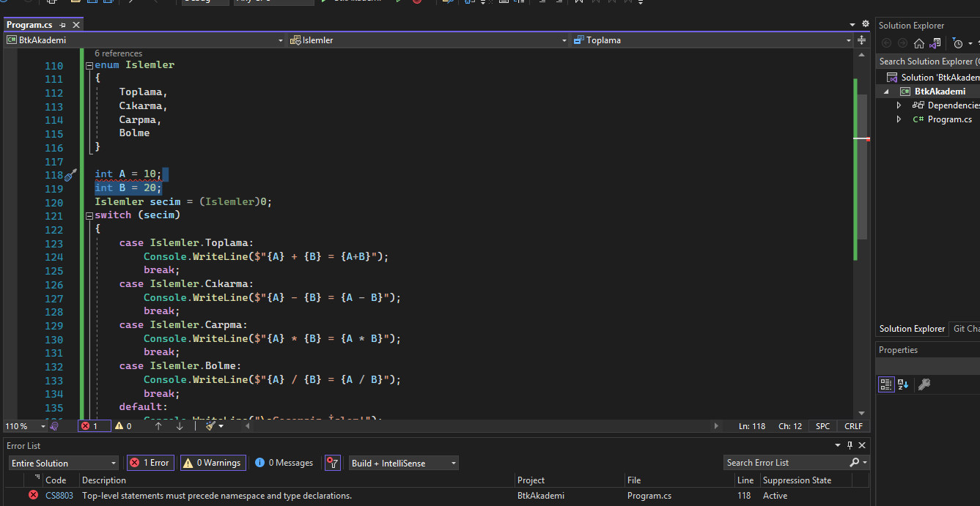Sort by the Project column header
Viewport: 980px width, 506px height.
pyautogui.click(x=568, y=480)
